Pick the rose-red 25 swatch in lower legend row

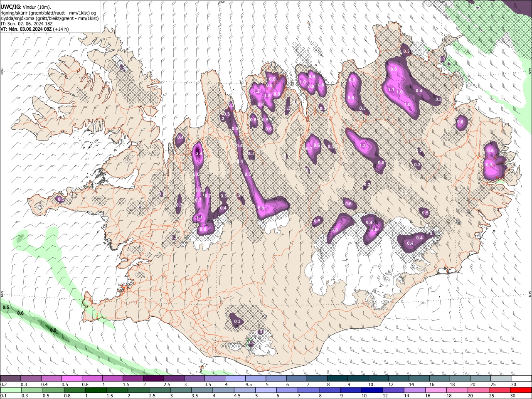(x=499, y=390)
